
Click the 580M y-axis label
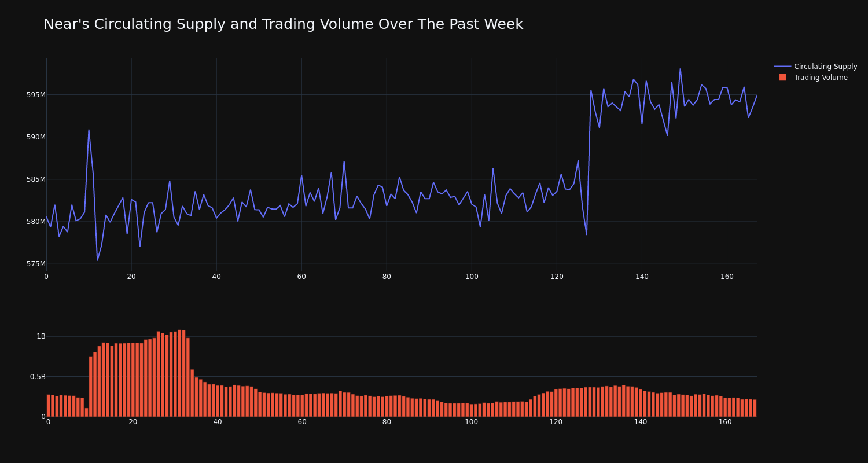(36, 222)
